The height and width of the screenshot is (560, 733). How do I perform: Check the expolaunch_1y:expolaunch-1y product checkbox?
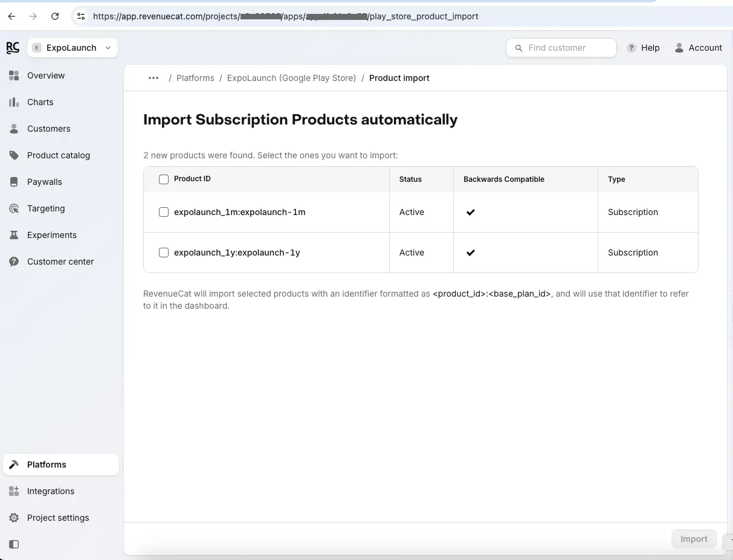coord(163,253)
